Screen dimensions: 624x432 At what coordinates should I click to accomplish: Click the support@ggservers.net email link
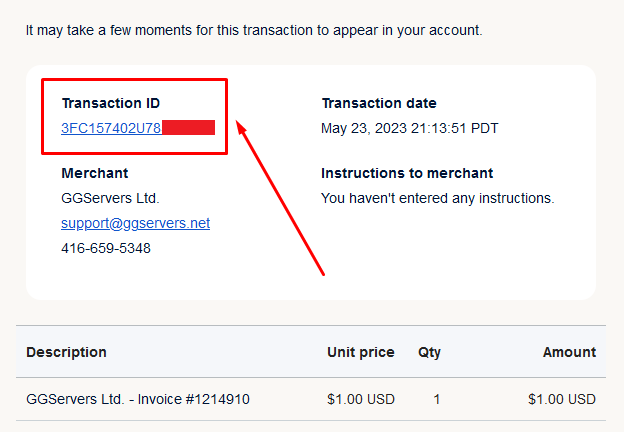click(135, 223)
